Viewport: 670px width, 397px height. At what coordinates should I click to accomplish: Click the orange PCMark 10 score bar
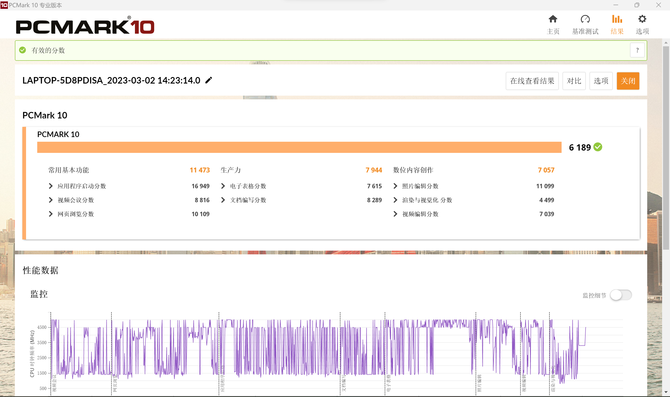299,147
